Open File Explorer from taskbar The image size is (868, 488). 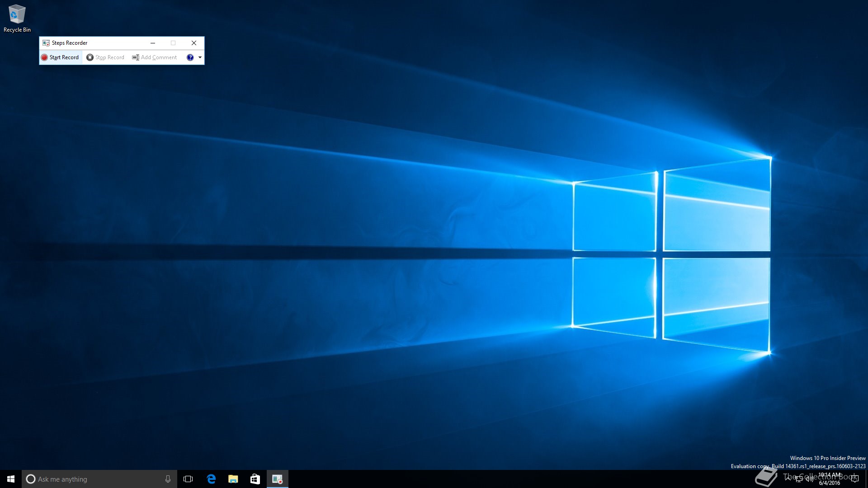[233, 479]
